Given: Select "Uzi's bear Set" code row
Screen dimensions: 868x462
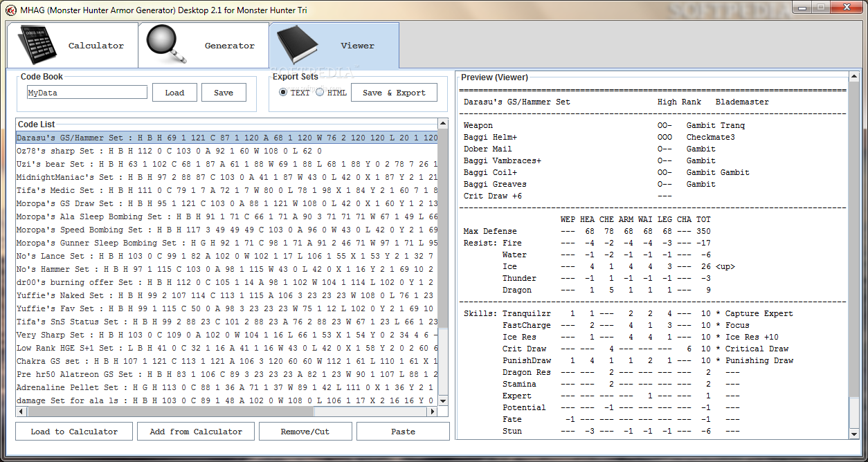Looking at the screenshot, I should coord(227,164).
